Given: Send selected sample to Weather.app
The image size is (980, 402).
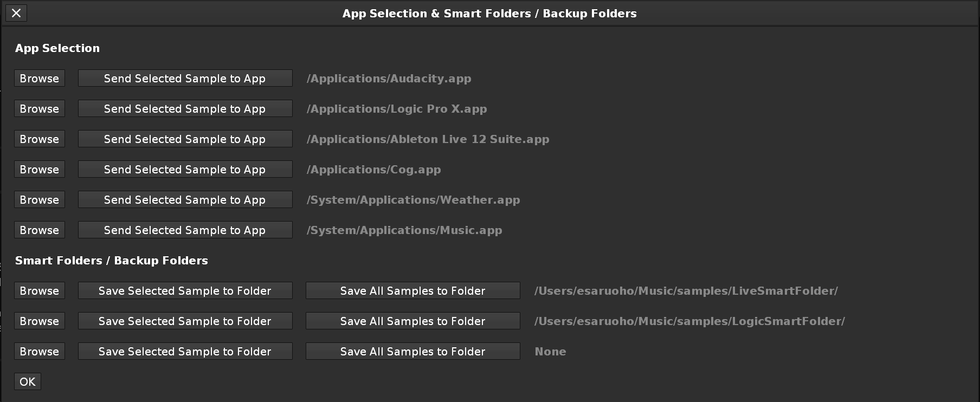Looking at the screenshot, I should point(185,199).
